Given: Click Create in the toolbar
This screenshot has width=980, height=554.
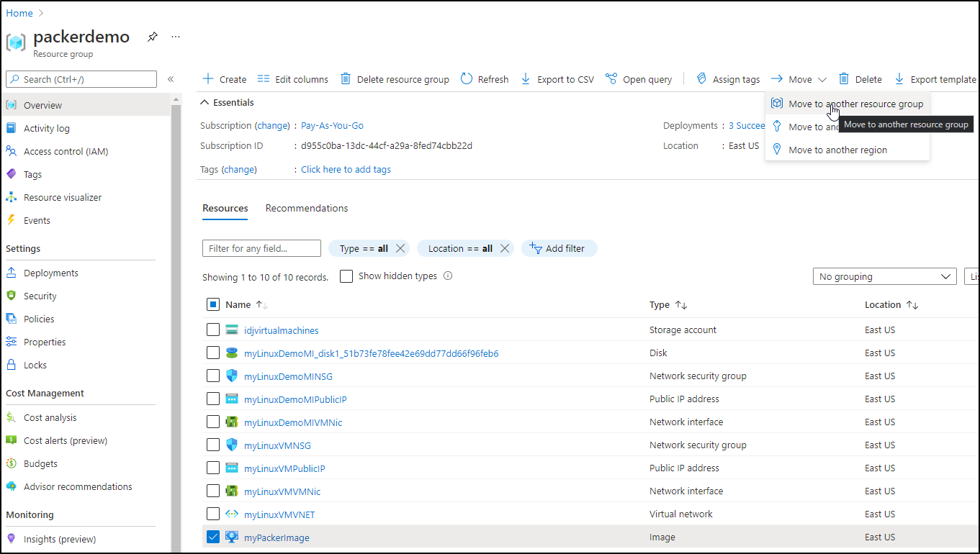Looking at the screenshot, I should [x=225, y=79].
